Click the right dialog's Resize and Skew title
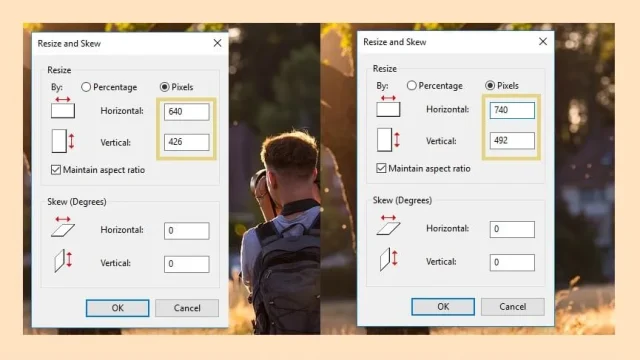Image resolution: width=640 pixels, height=360 pixels. point(395,42)
